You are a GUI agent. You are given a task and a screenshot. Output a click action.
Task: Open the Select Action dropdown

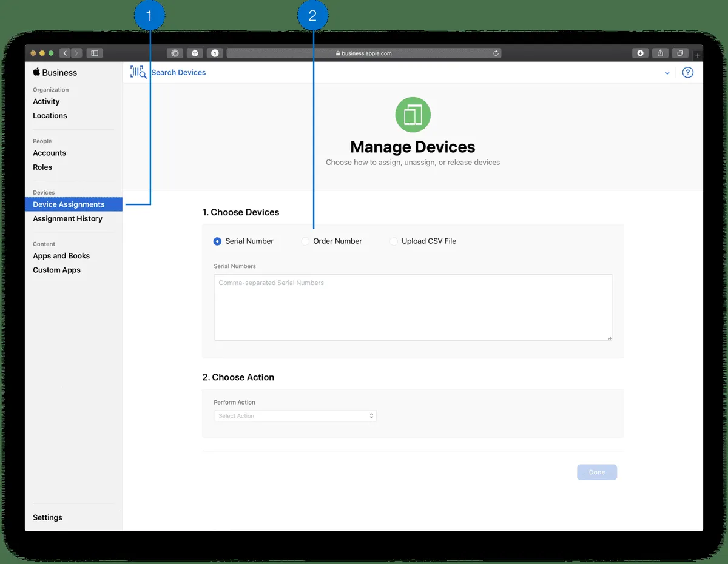click(295, 416)
